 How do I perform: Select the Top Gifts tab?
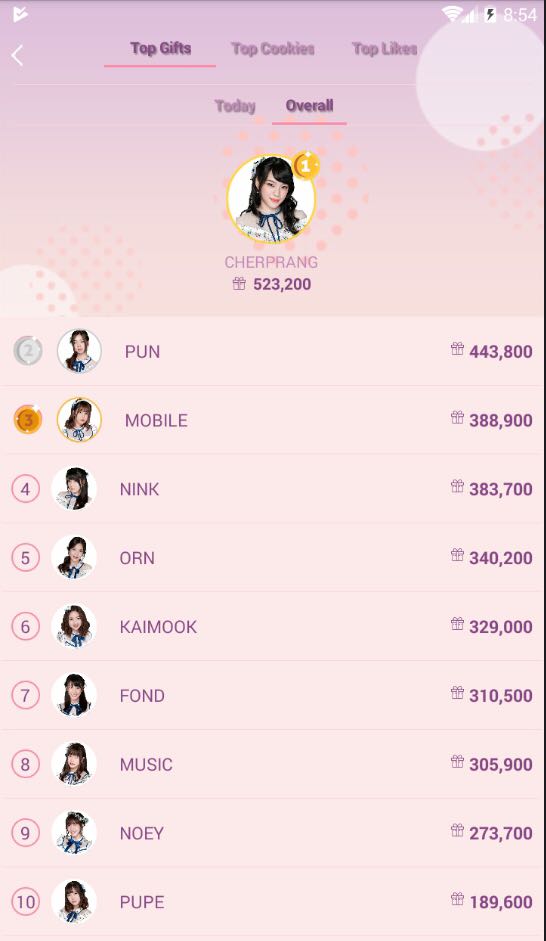coord(160,49)
